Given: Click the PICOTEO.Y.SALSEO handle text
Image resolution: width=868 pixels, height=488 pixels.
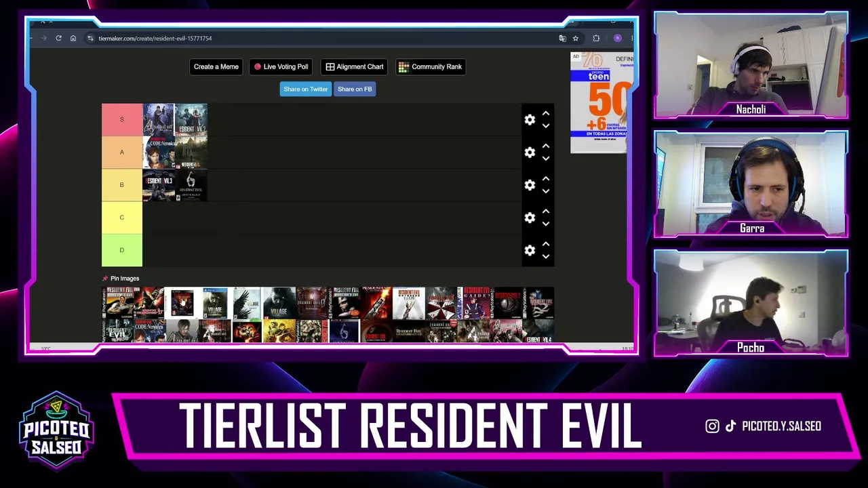Looking at the screenshot, I should point(782,426).
